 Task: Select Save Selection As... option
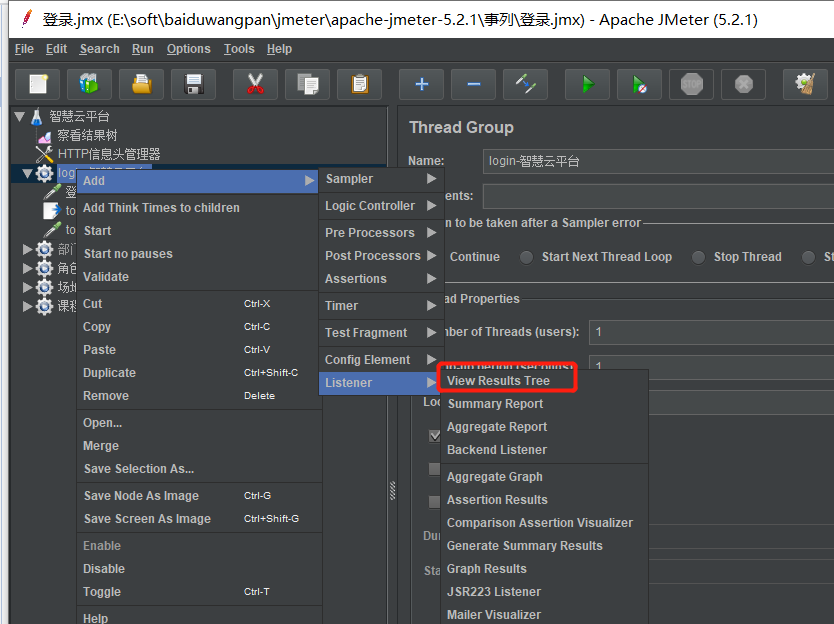coord(199,469)
